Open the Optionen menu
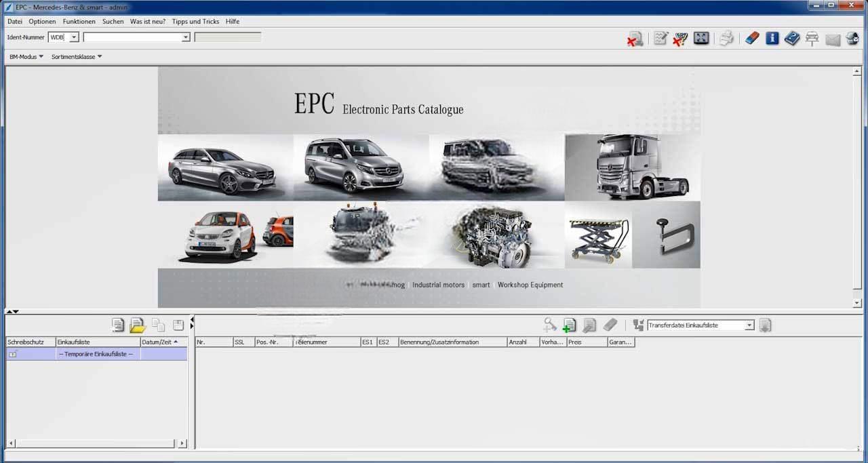Viewport: 868px width, 463px height. coord(42,22)
